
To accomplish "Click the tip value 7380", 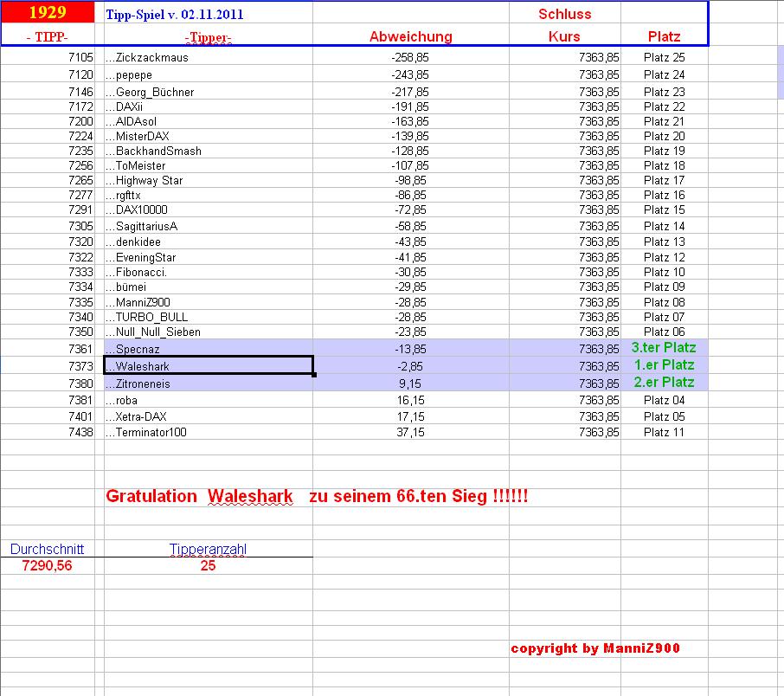I will point(80,383).
